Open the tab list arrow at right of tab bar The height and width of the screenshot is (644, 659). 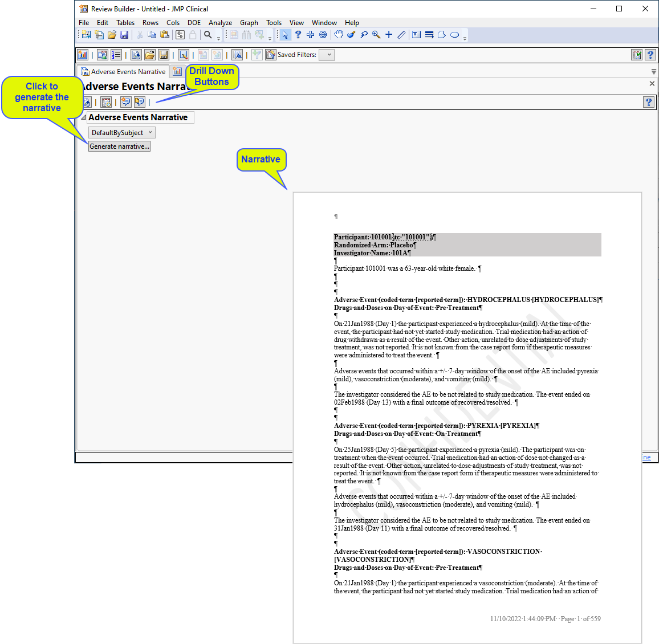click(x=653, y=72)
